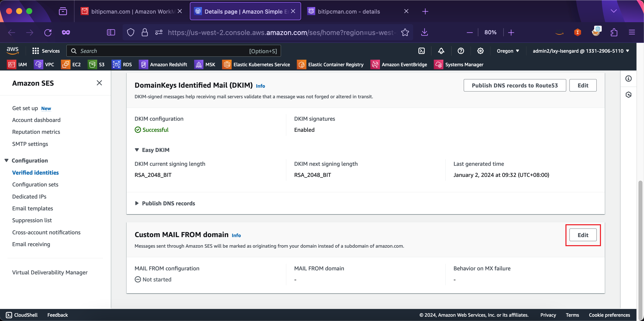Open the EC2 shortcut

pyautogui.click(x=71, y=65)
